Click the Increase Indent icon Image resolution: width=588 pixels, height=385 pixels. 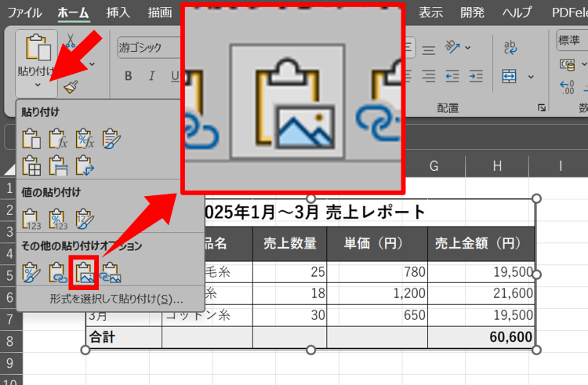point(476,77)
